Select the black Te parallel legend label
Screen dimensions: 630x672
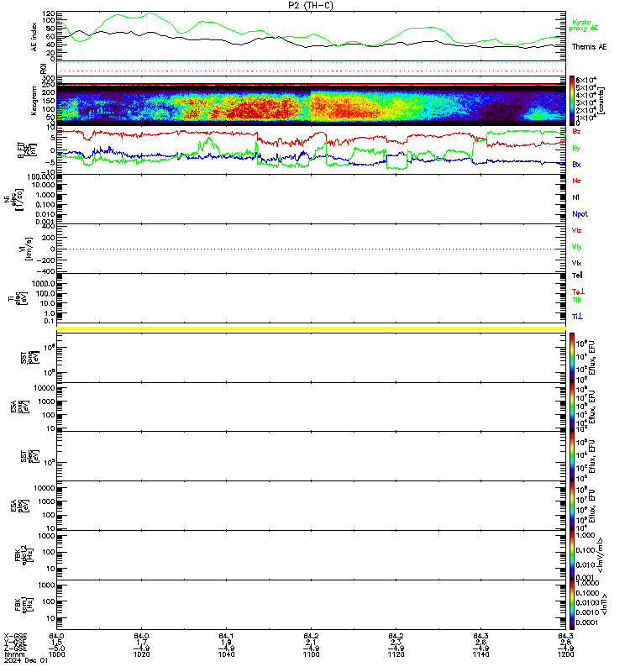coord(577,276)
